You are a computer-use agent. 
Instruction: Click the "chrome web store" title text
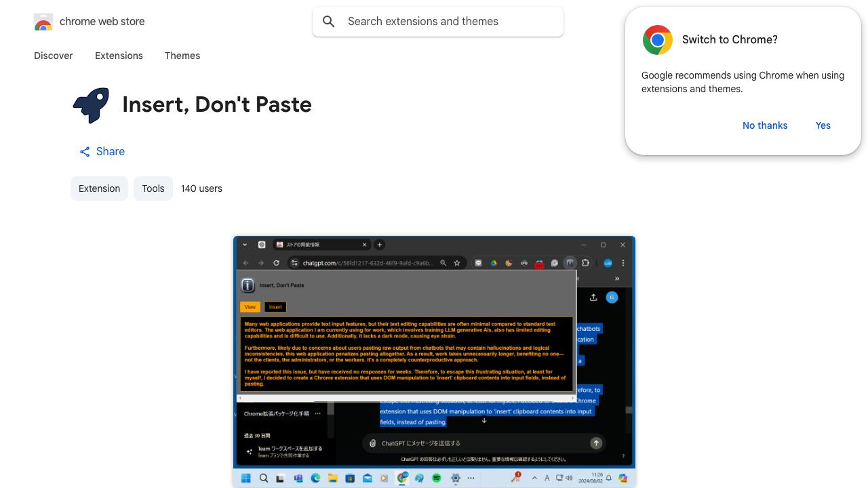click(x=102, y=22)
